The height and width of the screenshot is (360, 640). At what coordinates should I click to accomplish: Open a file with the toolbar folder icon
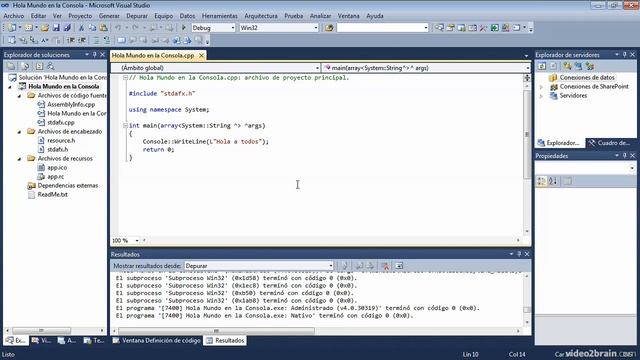click(x=44, y=28)
